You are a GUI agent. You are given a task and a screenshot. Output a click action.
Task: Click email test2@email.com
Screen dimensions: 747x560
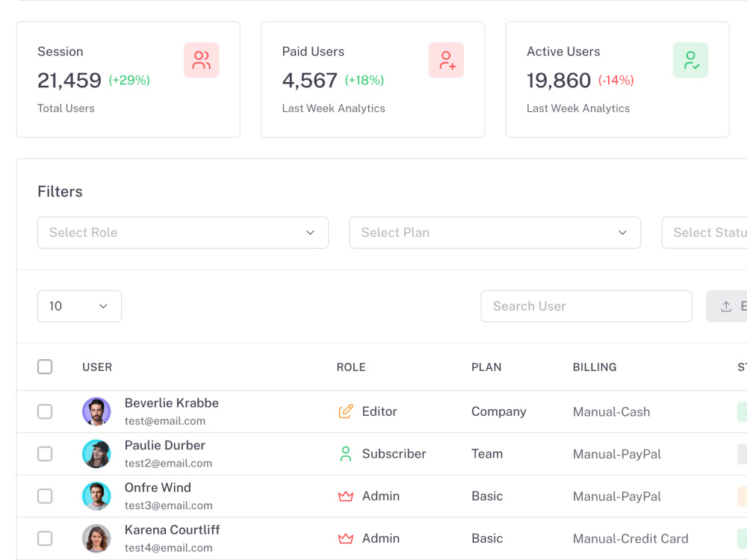coord(168,464)
